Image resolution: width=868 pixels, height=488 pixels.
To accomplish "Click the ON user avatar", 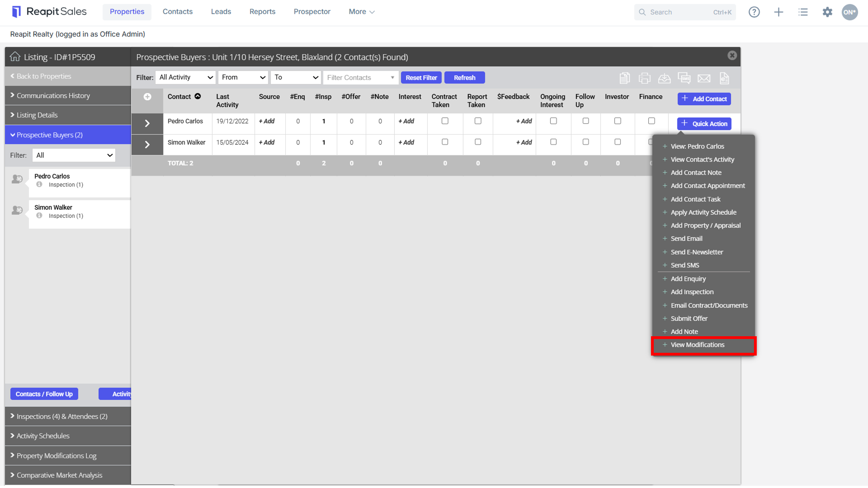I will [x=849, y=12].
